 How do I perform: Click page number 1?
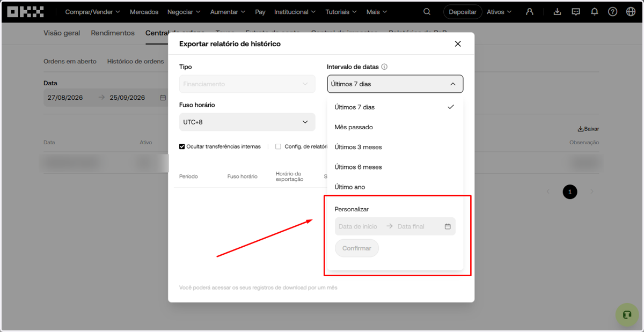click(570, 191)
